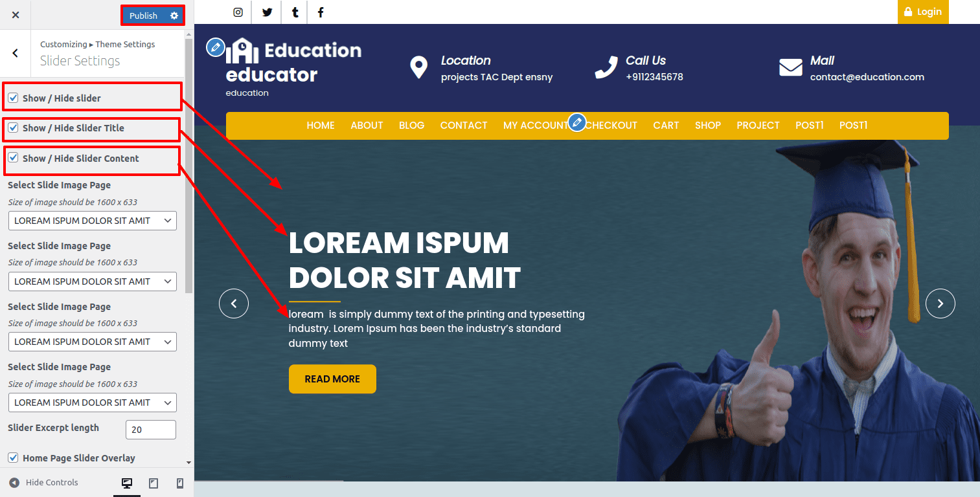Open the ABOUT menu item

tap(367, 126)
